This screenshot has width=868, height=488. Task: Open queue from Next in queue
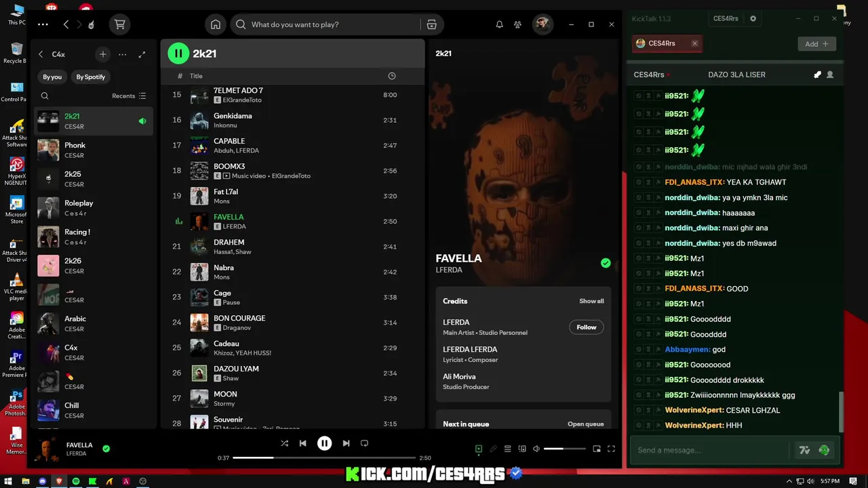click(x=585, y=424)
